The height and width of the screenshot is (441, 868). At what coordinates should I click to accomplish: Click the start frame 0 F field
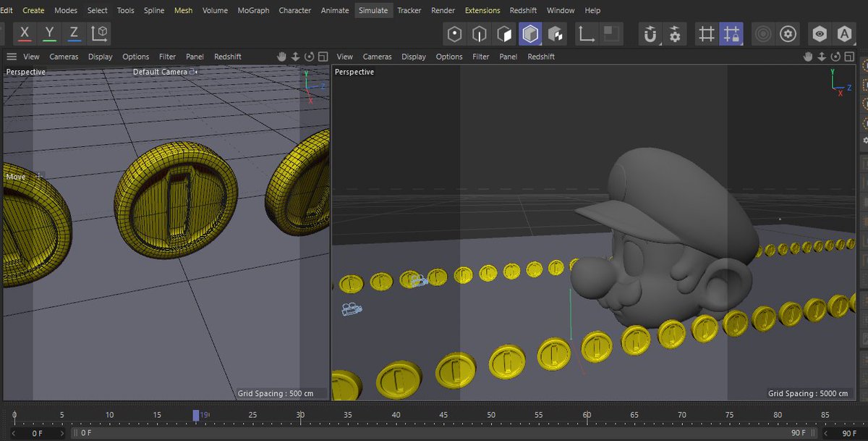click(38, 433)
